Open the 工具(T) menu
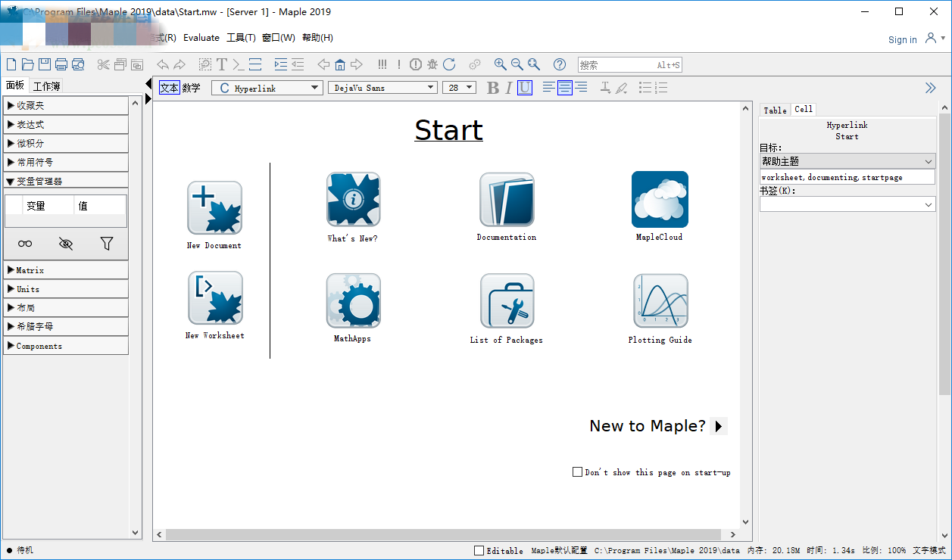This screenshot has width=952, height=560. [x=241, y=38]
